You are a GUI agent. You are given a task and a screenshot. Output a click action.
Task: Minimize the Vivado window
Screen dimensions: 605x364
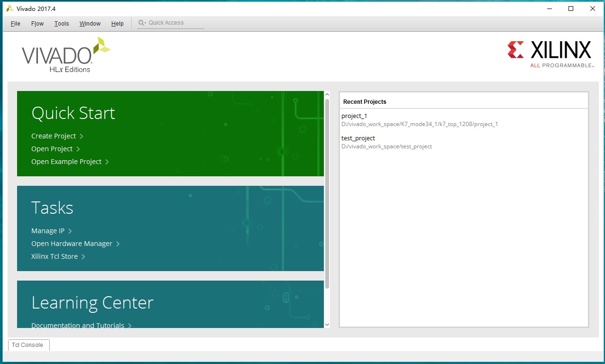tap(549, 9)
